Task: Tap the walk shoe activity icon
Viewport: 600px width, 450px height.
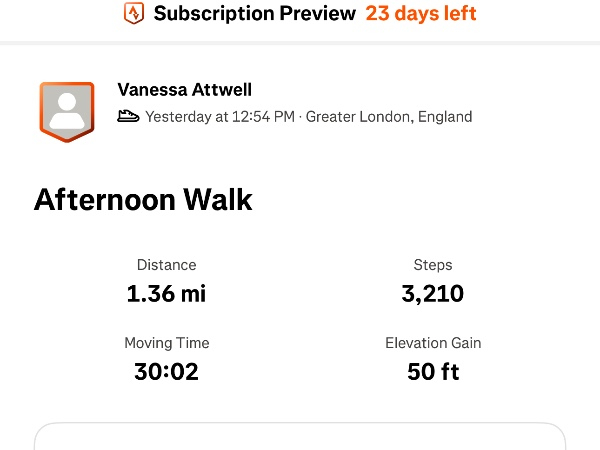Action: 128,117
